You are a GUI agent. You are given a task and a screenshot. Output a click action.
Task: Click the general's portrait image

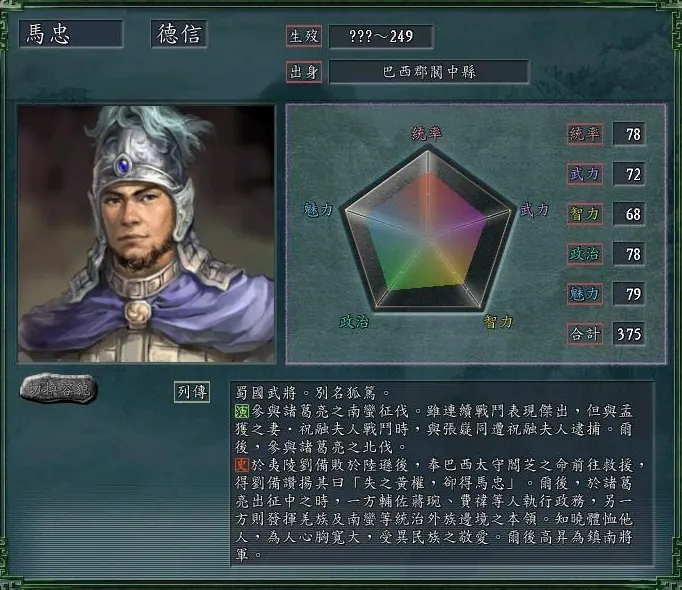[147, 234]
